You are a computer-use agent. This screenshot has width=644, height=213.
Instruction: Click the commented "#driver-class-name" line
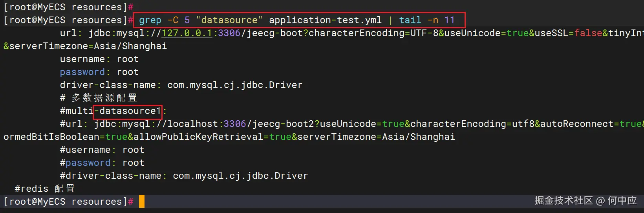pos(184,176)
